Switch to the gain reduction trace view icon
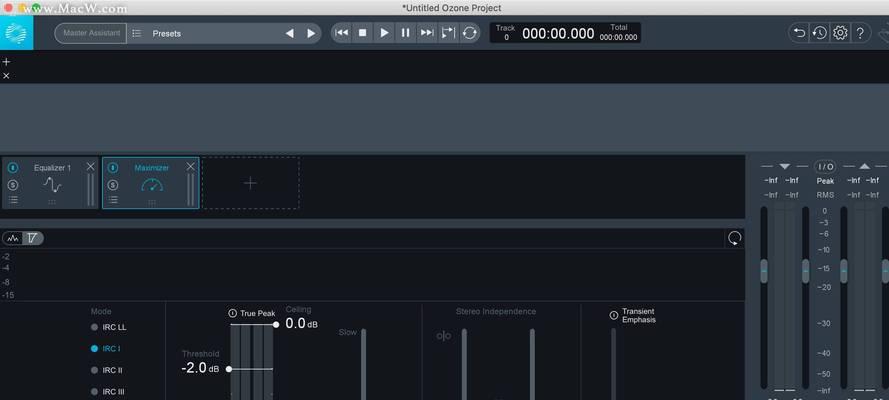 32,239
